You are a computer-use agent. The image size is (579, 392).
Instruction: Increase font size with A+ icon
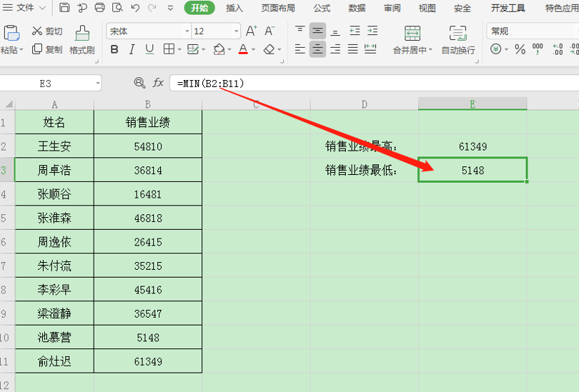(252, 31)
